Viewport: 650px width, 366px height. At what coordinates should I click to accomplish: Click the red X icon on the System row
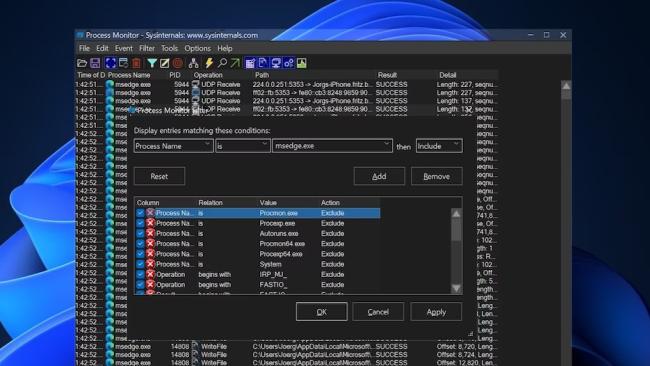[150, 264]
